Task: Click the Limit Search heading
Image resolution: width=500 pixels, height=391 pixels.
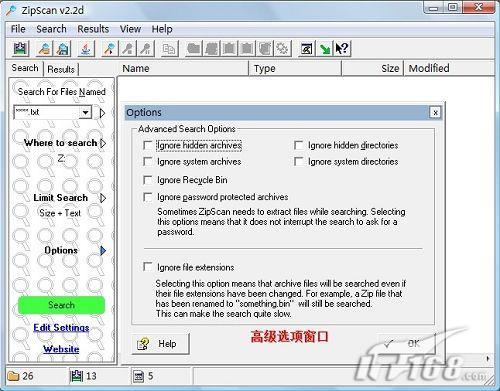Action: (61, 198)
